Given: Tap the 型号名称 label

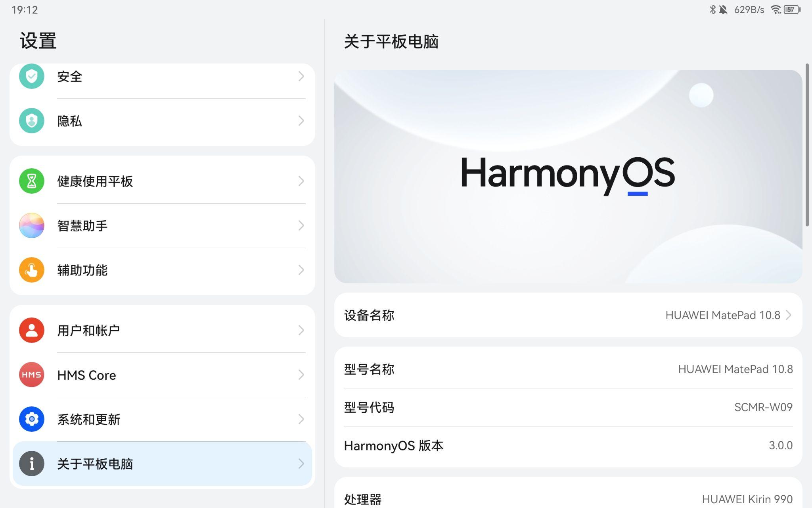Looking at the screenshot, I should [369, 369].
